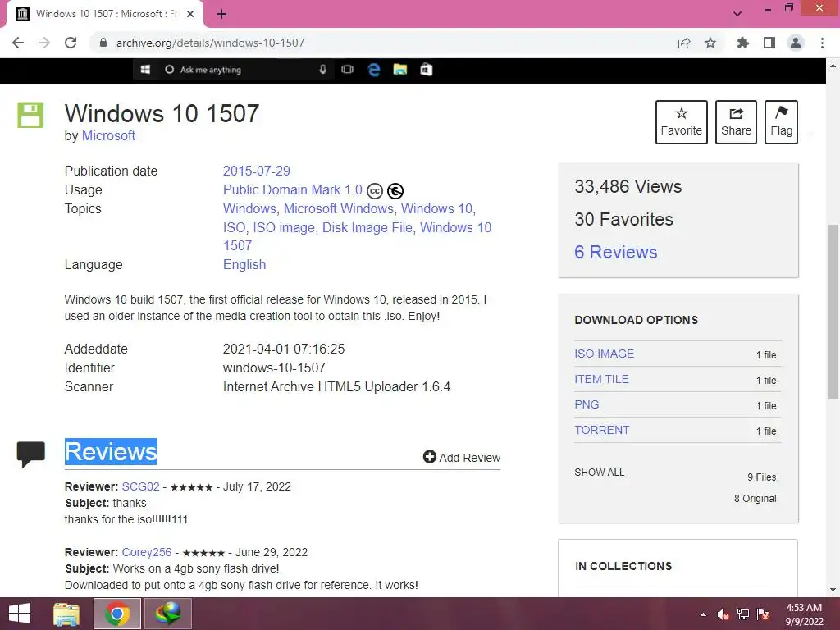Image resolution: width=840 pixels, height=630 pixels.
Task: Click the Creative Commons CC icon
Action: [x=375, y=190]
